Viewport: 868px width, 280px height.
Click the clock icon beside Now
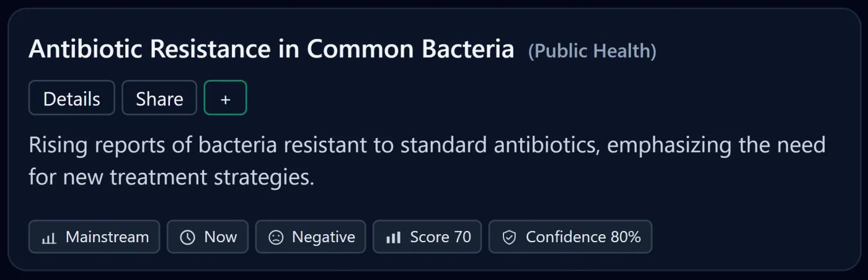pyautogui.click(x=187, y=237)
